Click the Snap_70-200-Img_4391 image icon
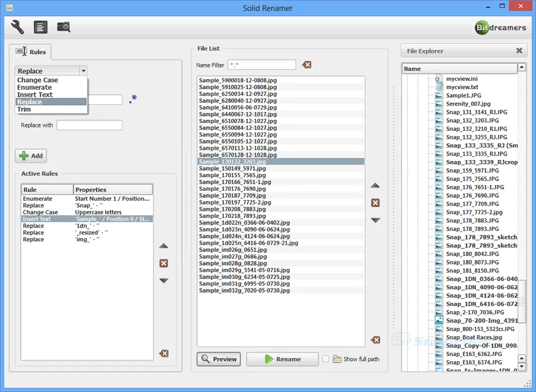The height and width of the screenshot is (392, 536). [x=439, y=321]
